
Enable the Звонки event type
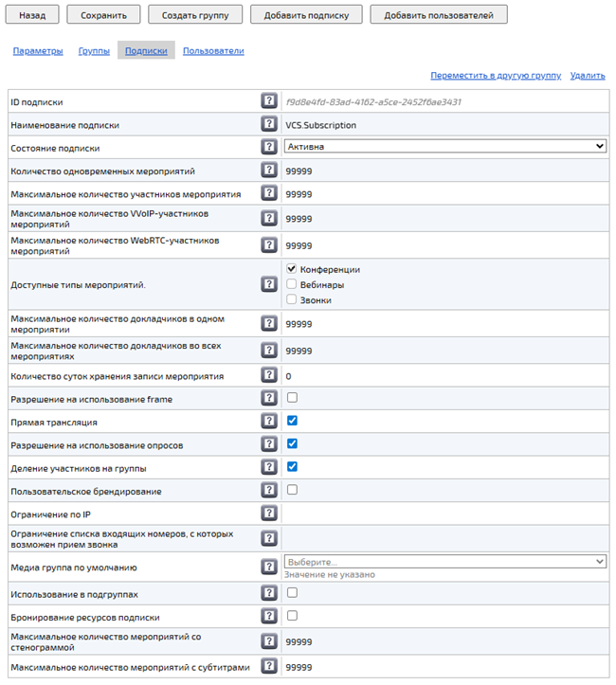pos(291,299)
